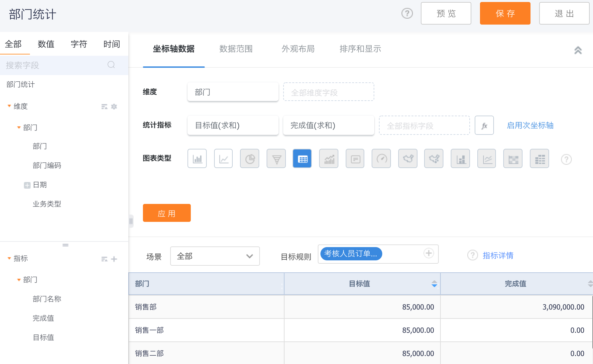The width and height of the screenshot is (593, 364).
Task: Click the 应用 apply button
Action: [167, 213]
